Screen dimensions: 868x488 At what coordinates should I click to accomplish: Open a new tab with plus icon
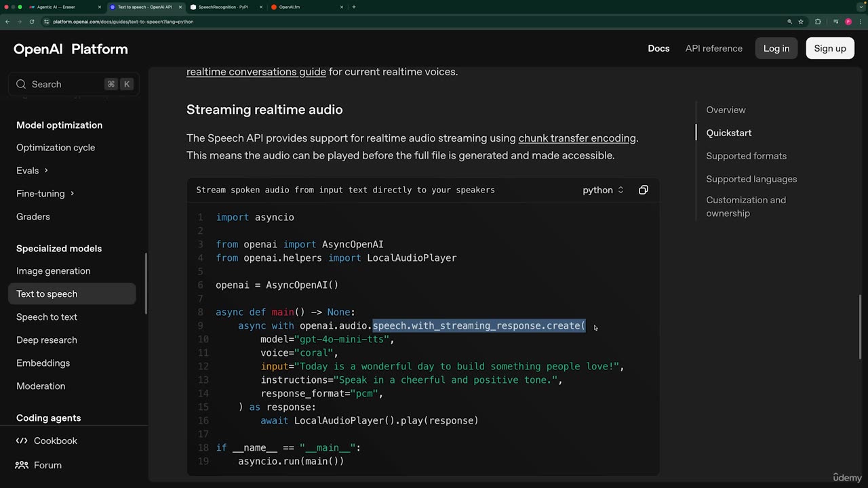pyautogui.click(x=353, y=7)
